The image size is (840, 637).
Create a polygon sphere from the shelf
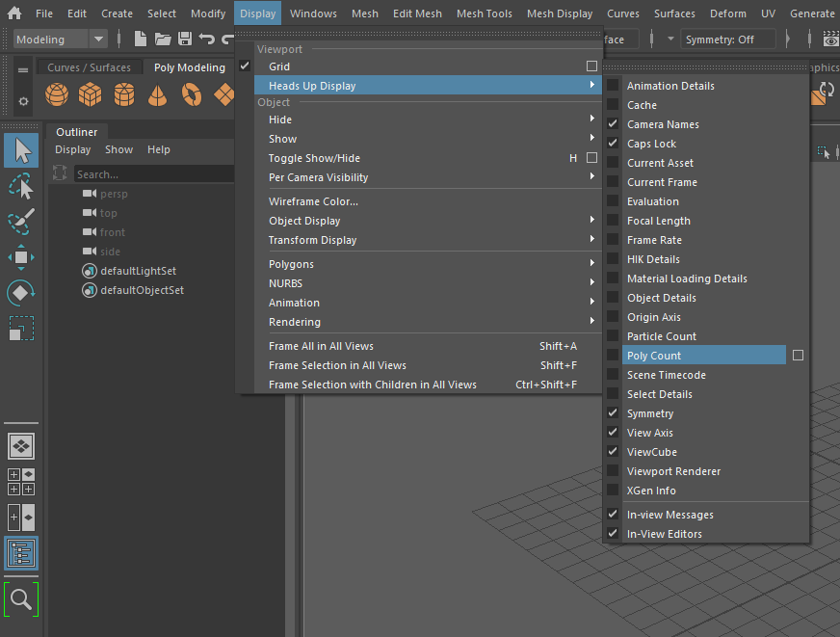point(56,95)
